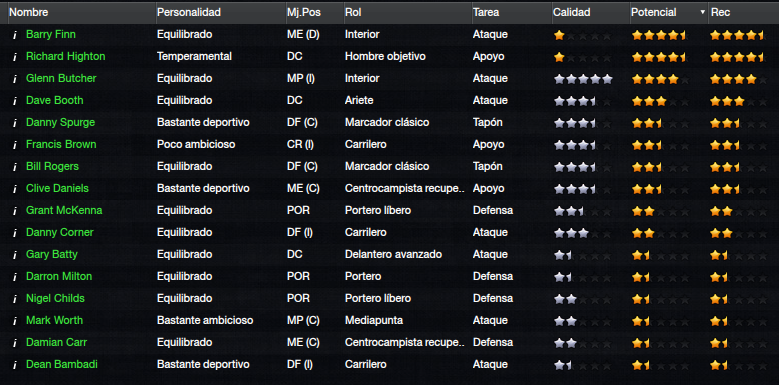The image size is (779, 385).
Task: Sort using Potencial column arrow
Action: [702, 12]
